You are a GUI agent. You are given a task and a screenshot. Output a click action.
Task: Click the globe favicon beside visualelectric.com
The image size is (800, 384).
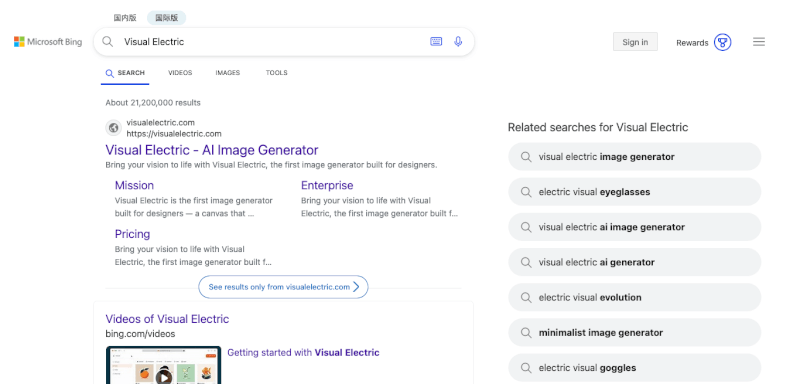coord(113,127)
